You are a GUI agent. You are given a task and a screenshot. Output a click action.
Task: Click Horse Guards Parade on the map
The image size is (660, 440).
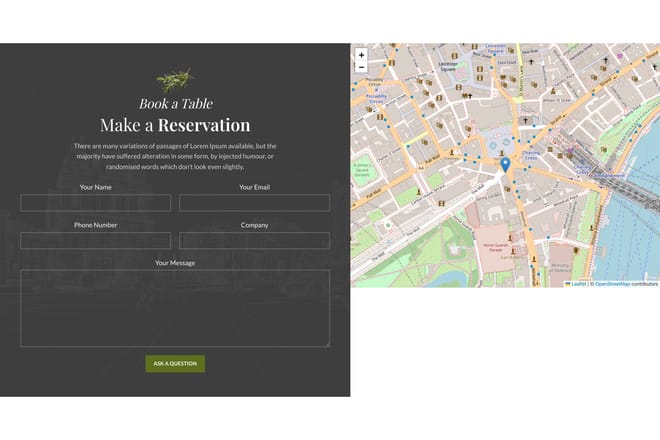pos(495,247)
